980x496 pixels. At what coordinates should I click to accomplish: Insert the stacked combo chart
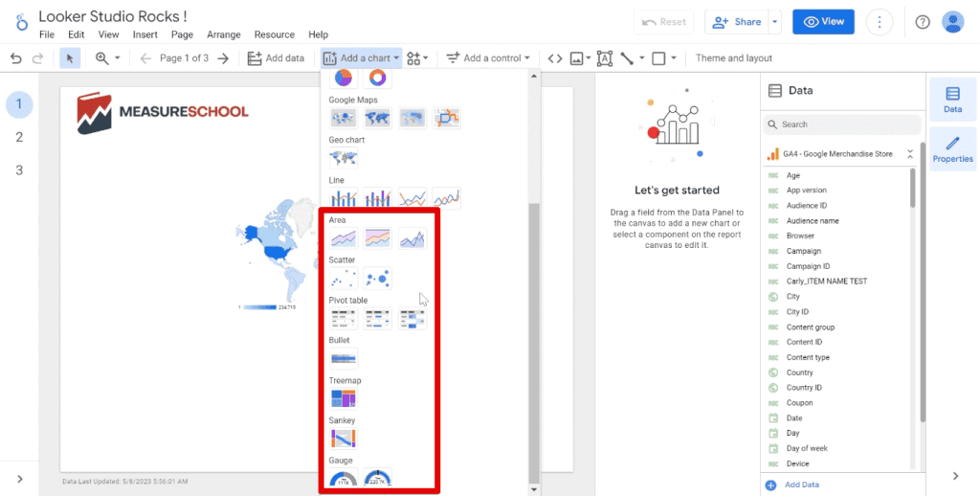coord(377,198)
